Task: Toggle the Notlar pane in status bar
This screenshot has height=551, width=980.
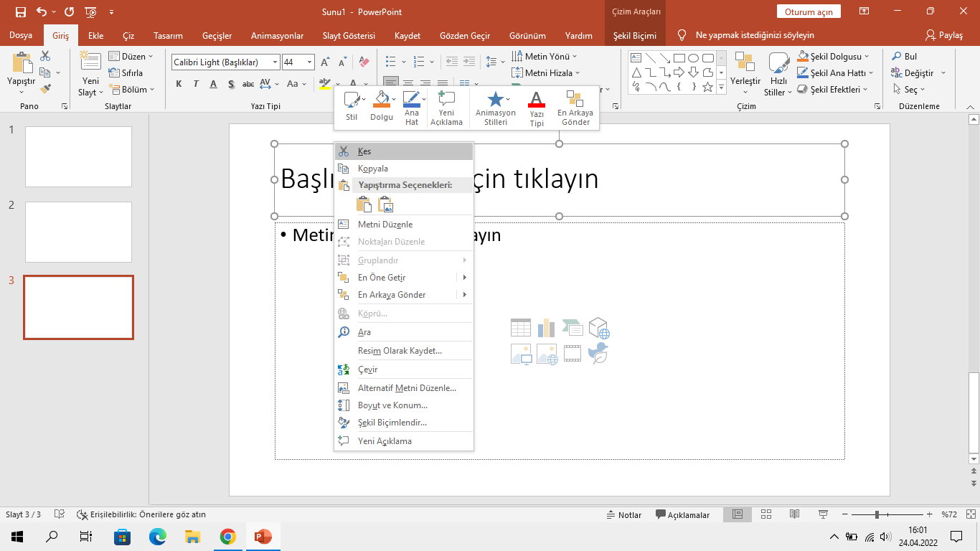Action: pyautogui.click(x=623, y=514)
